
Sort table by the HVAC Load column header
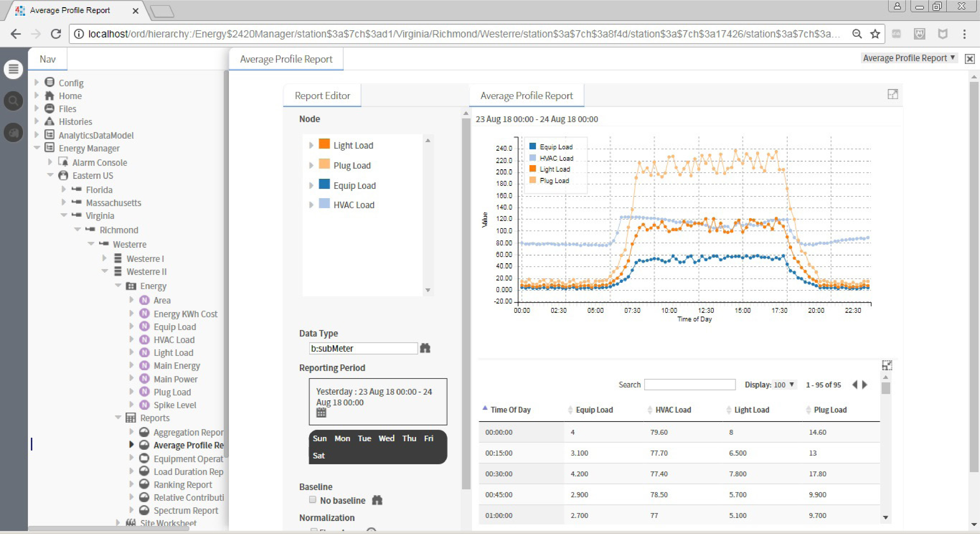pyautogui.click(x=673, y=410)
